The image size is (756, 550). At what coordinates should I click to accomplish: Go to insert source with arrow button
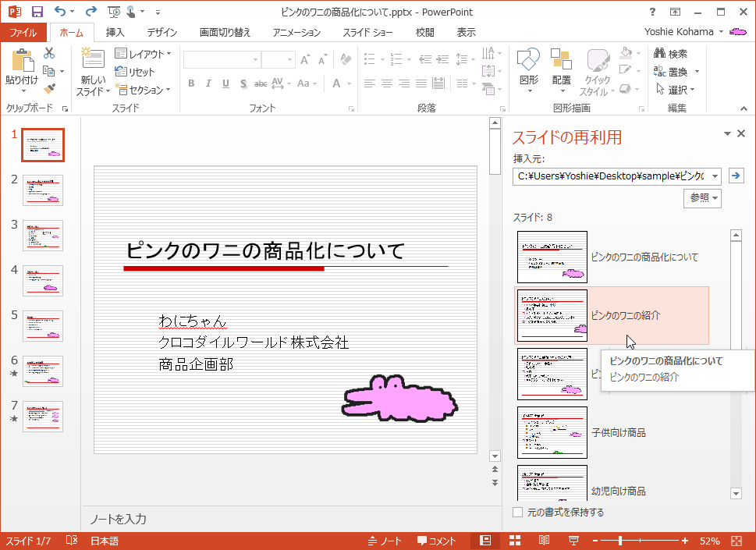(x=736, y=176)
